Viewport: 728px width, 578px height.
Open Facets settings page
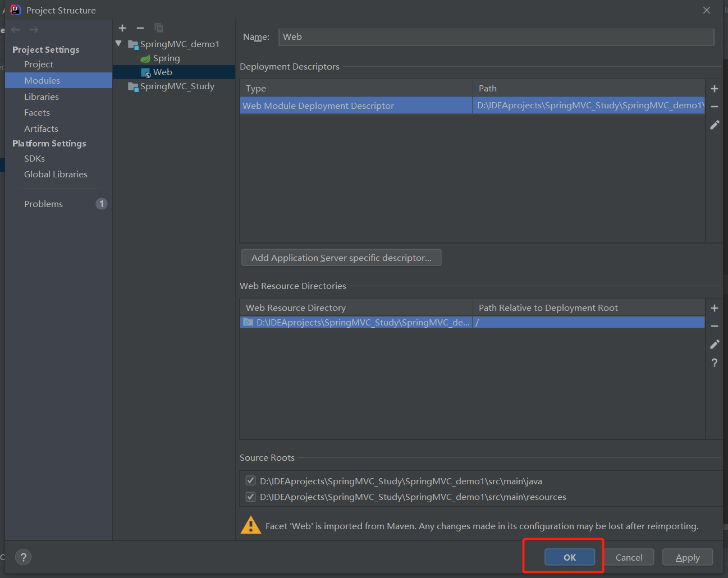[37, 113]
